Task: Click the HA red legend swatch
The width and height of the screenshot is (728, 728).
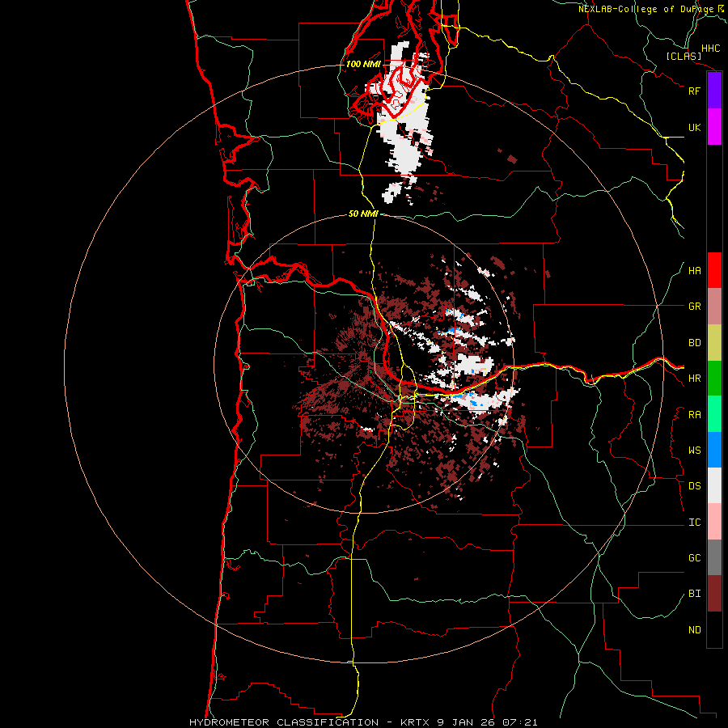Action: [714, 270]
